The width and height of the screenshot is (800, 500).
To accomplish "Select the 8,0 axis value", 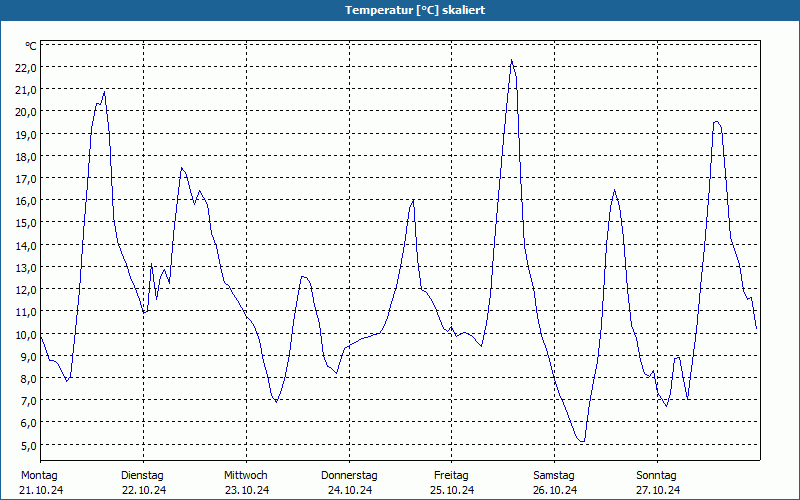I will point(28,379).
